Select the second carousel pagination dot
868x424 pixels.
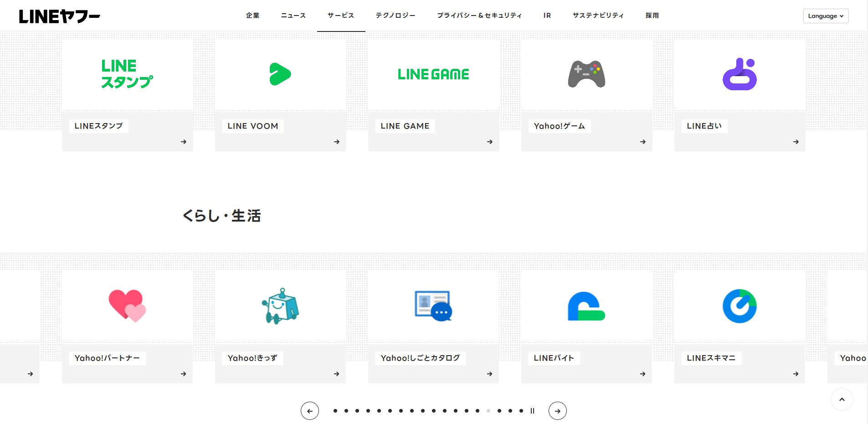click(x=346, y=411)
